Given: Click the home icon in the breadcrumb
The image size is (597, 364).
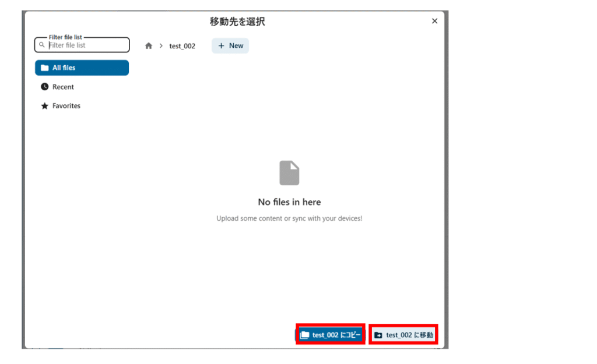Looking at the screenshot, I should pyautogui.click(x=149, y=46).
